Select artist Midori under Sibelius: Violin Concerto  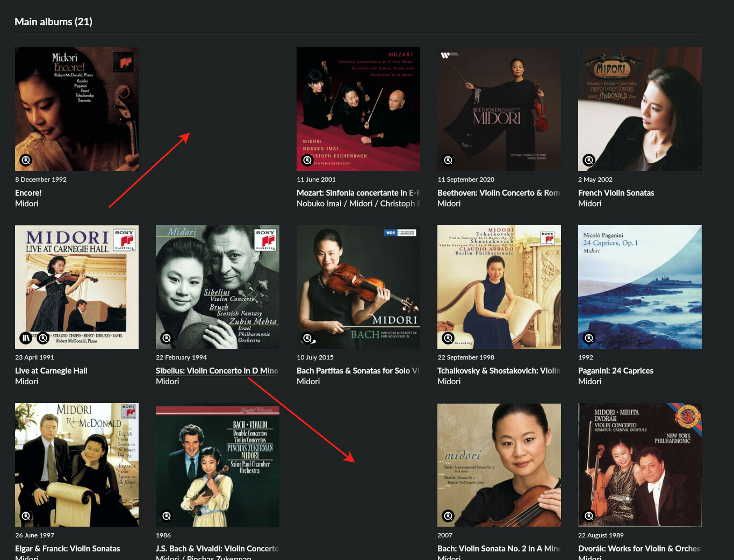[x=168, y=382]
